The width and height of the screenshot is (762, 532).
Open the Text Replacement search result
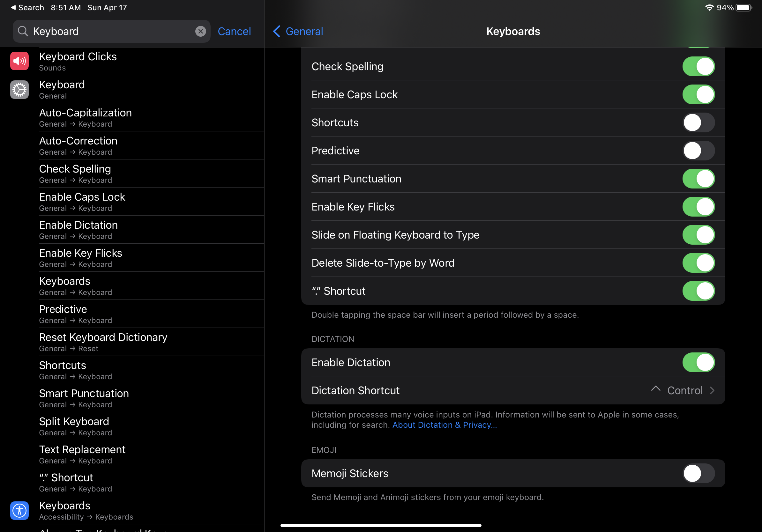pos(82,454)
